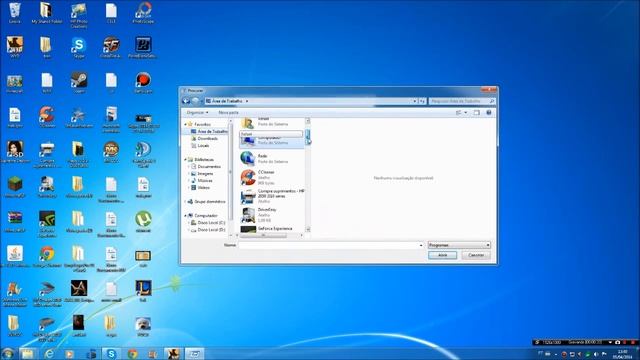Click the Abrir button
Viewport: 640px width, 360px height.
point(442,255)
